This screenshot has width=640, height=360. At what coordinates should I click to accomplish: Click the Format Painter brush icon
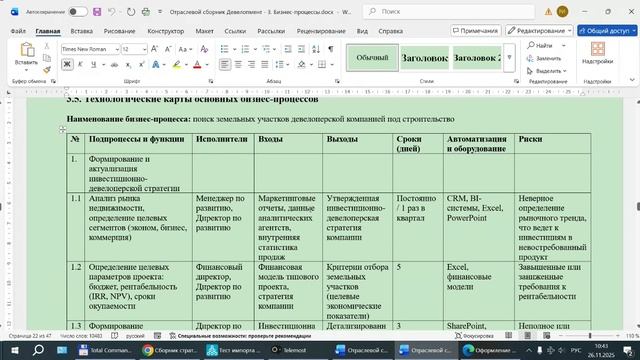pyautogui.click(x=47, y=70)
